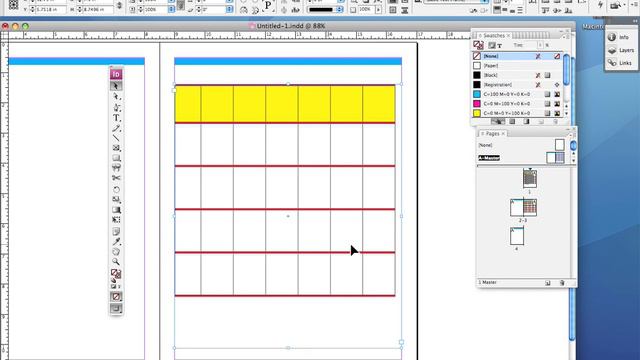
Task: Toggle formatting affects text T in Swatches
Action: [x=500, y=45]
